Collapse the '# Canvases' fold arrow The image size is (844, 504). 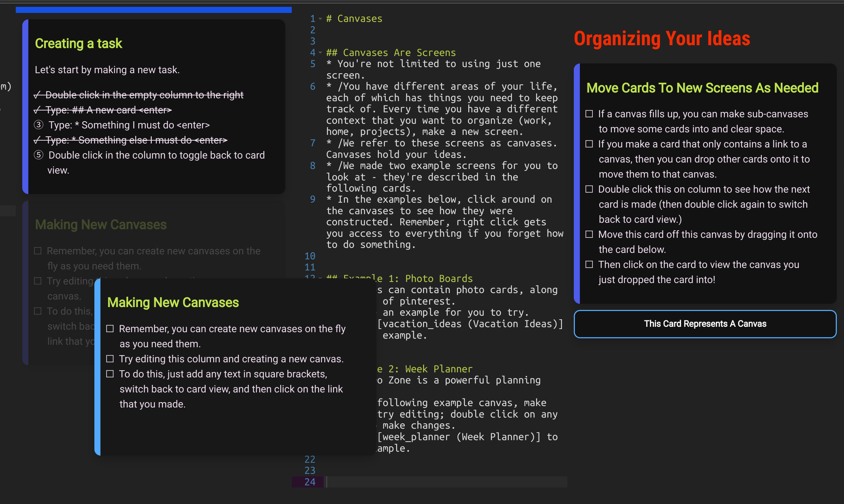[320, 19]
